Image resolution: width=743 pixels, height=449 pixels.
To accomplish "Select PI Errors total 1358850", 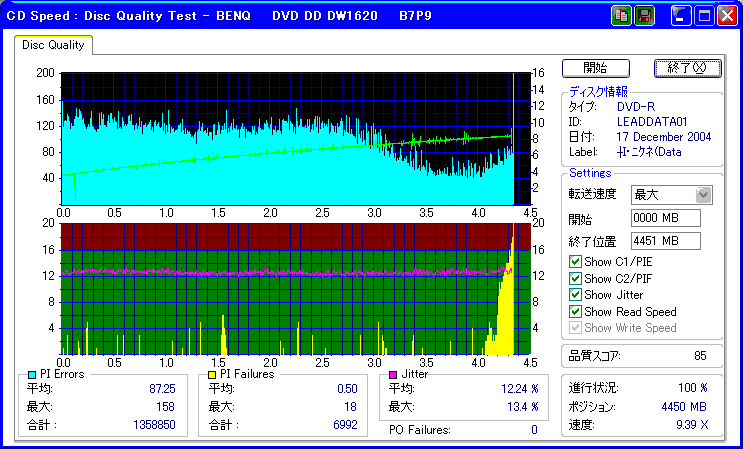I will point(154,424).
